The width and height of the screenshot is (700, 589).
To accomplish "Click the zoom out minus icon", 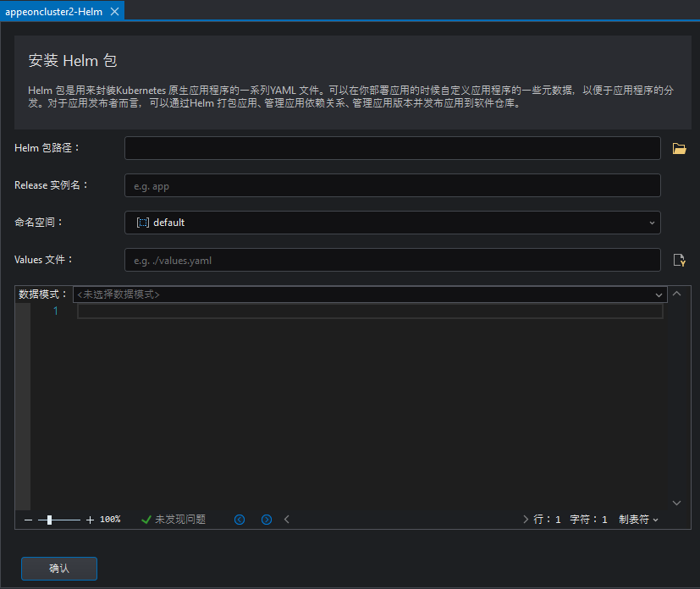I will [28, 520].
